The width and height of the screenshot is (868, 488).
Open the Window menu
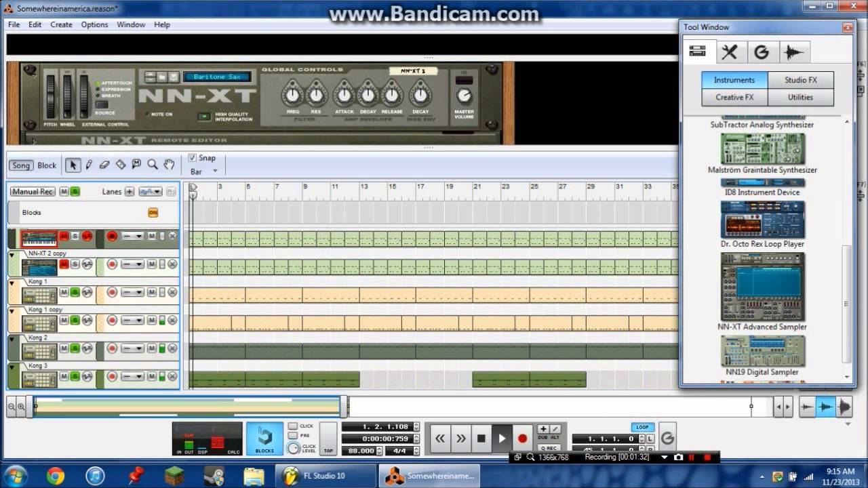coord(131,24)
